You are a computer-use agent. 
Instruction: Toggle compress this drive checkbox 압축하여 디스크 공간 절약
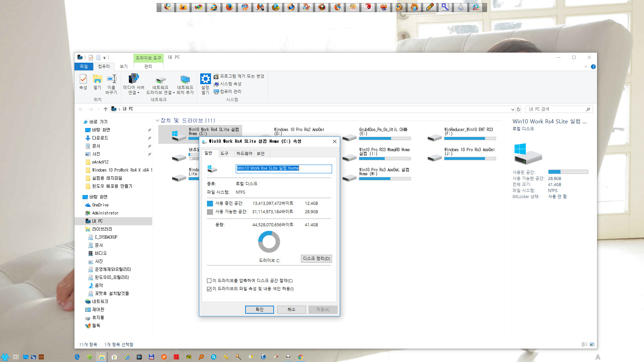click(x=209, y=281)
